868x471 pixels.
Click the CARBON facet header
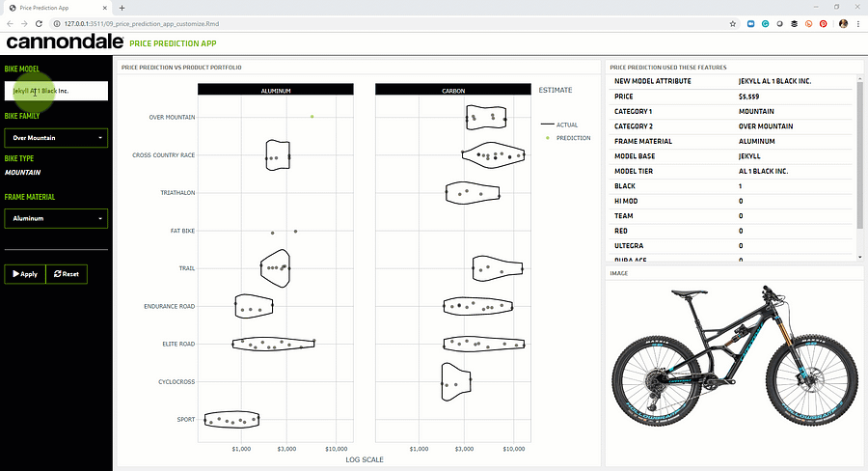click(x=453, y=90)
